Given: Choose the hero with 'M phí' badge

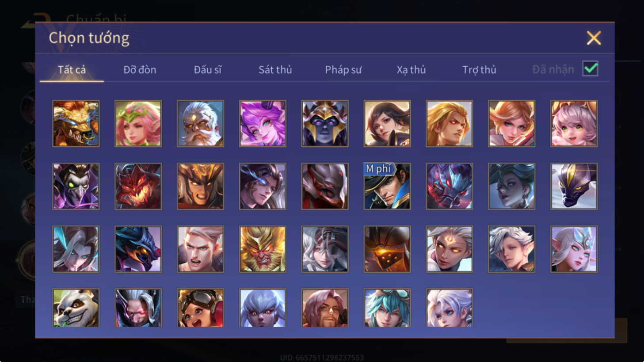Looking at the screenshot, I should (x=387, y=186).
